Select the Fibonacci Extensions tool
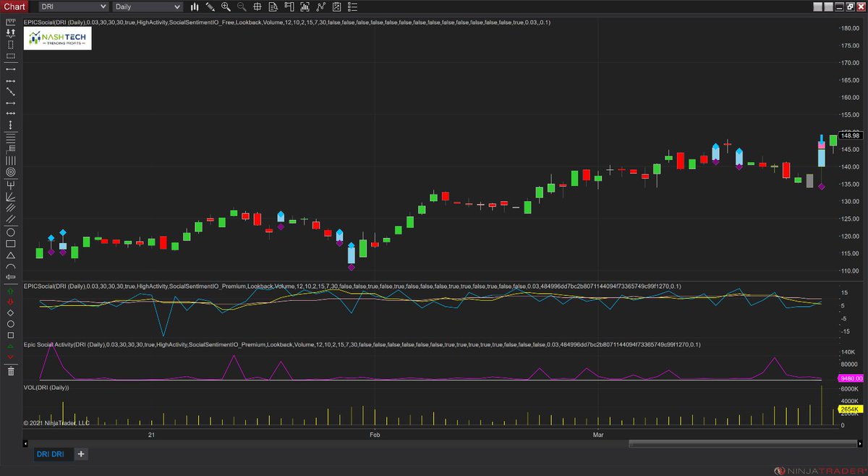 [x=11, y=149]
